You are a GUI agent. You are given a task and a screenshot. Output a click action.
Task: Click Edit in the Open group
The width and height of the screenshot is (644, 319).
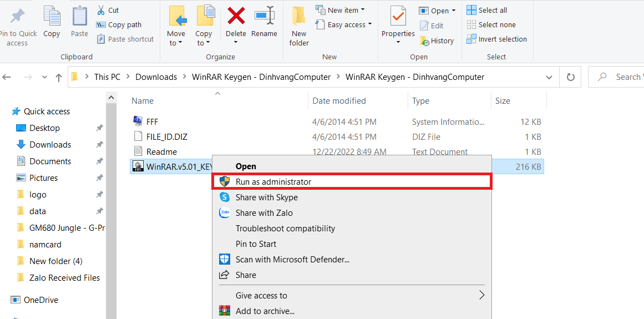click(432, 26)
